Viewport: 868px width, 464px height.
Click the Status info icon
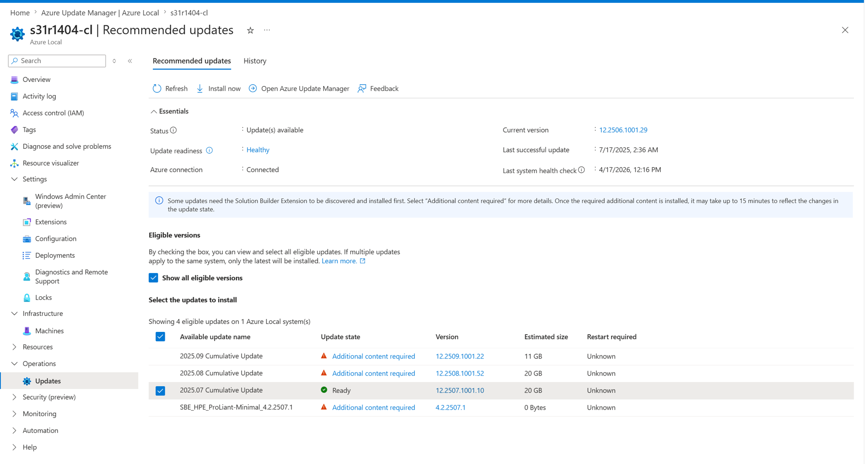174,130
